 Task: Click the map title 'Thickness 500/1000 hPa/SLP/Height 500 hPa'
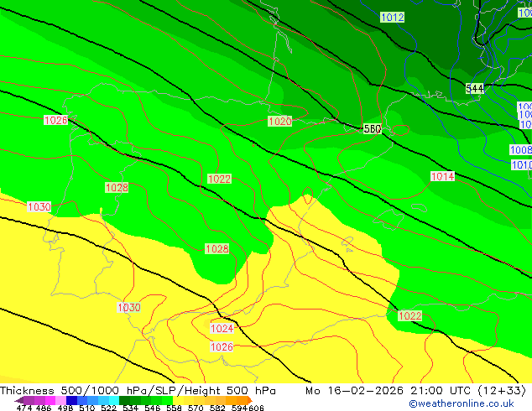tap(138, 391)
